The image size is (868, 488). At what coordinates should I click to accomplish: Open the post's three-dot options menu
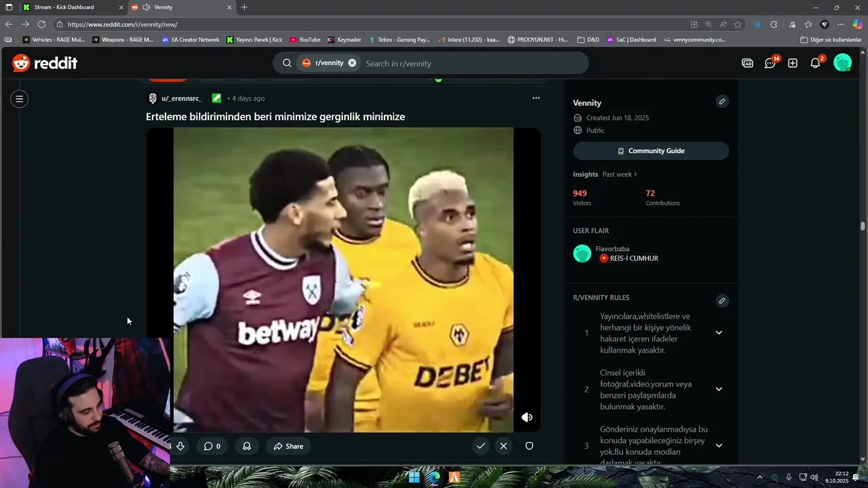[x=536, y=98]
